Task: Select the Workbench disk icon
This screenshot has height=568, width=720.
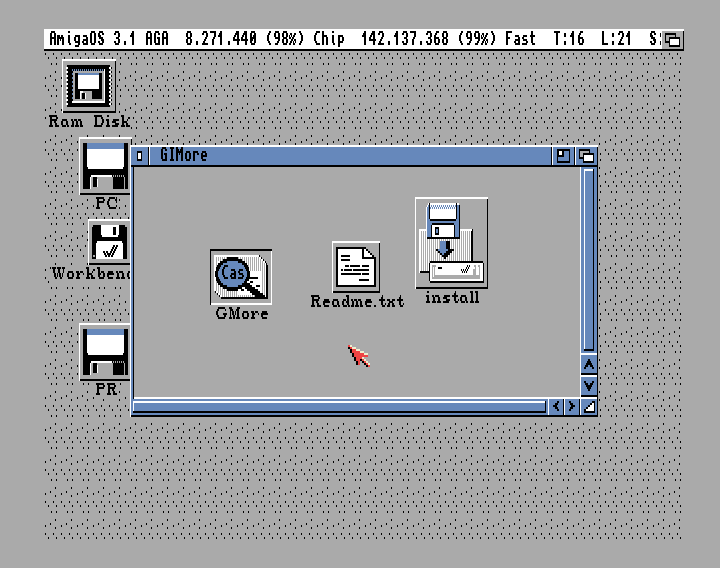Action: pyautogui.click(x=109, y=242)
